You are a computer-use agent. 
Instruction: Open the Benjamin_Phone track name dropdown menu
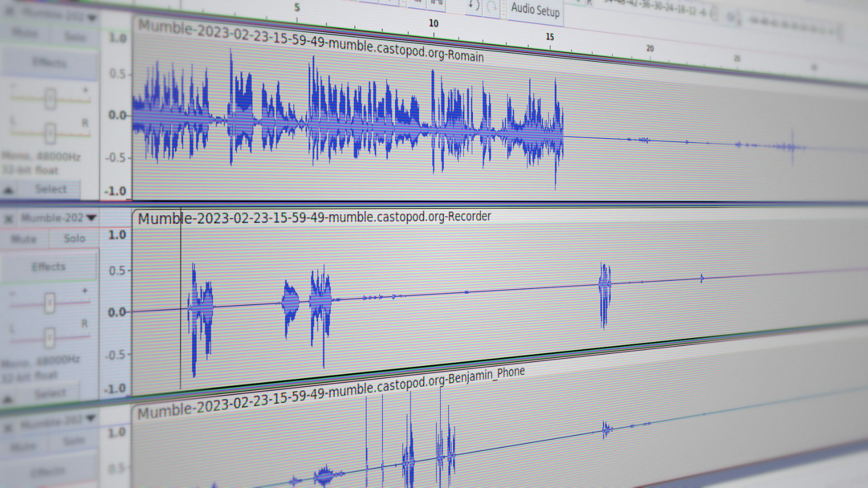[x=91, y=418]
